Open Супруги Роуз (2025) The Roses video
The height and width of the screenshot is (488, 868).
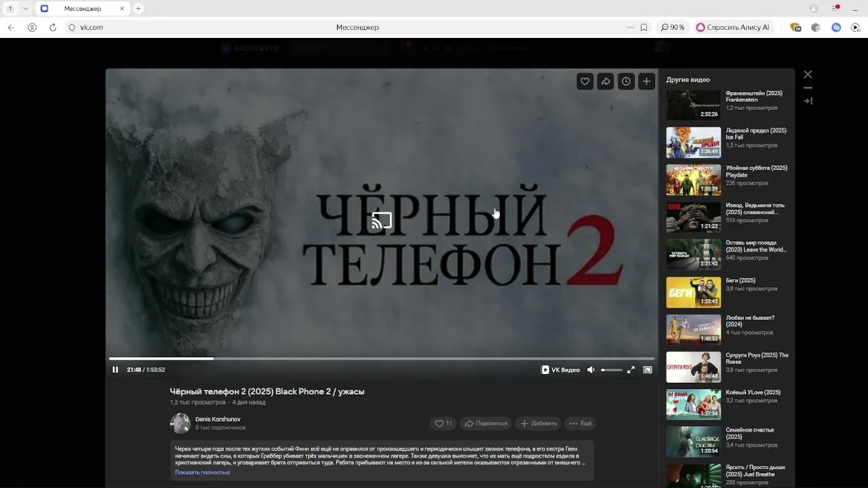coord(693,367)
